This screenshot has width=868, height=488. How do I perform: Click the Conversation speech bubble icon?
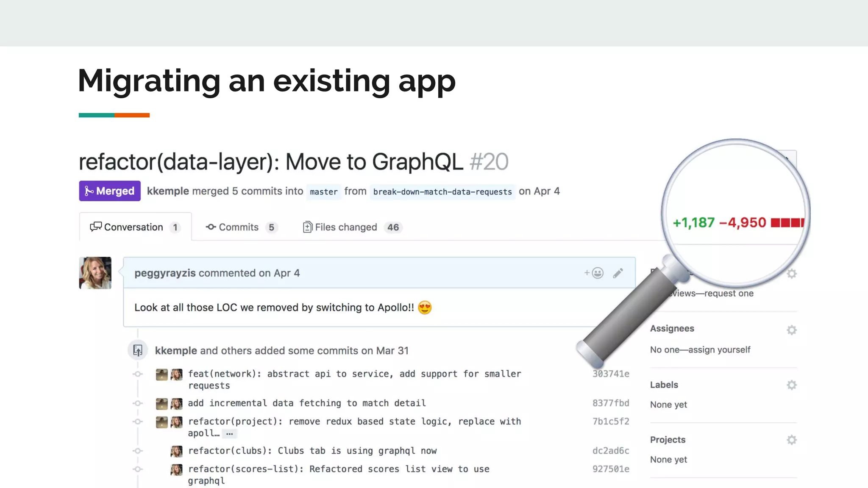pyautogui.click(x=96, y=227)
